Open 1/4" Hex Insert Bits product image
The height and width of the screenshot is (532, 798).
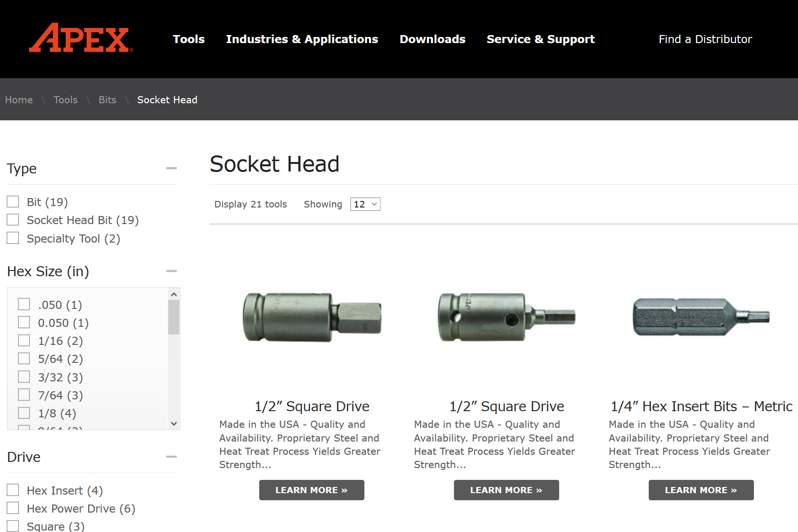[x=701, y=317]
